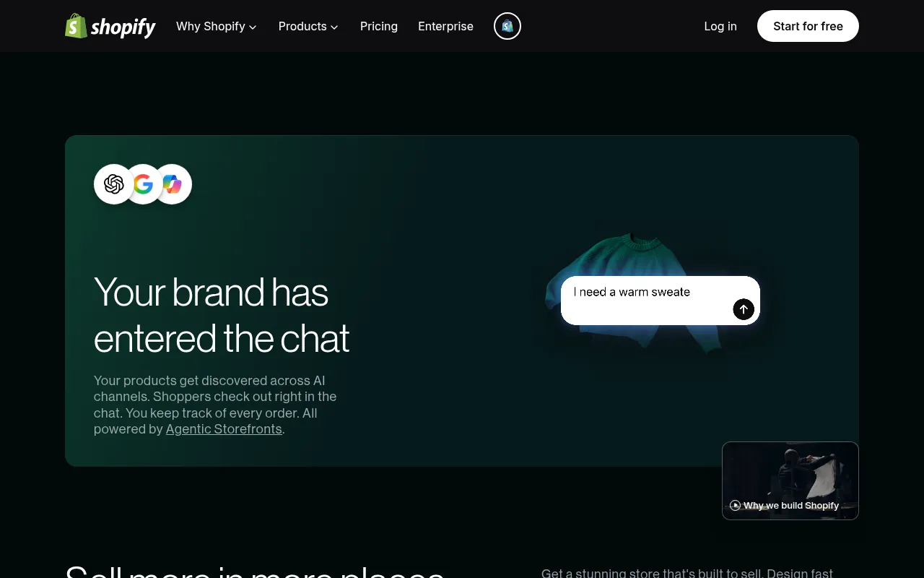Click the Microsoft Copilot logo icon
Viewport: 924px width, 578px height.
(x=173, y=184)
